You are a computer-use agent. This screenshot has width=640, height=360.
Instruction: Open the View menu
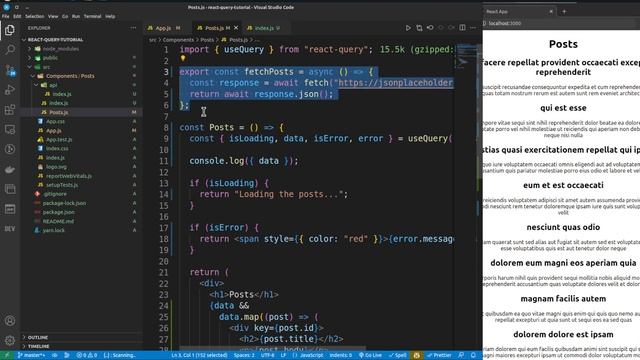[53, 16]
